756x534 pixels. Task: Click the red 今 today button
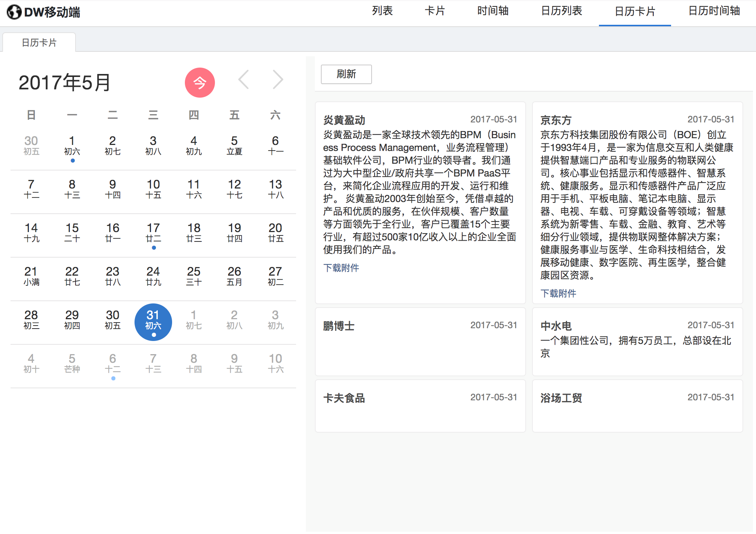[x=200, y=83]
